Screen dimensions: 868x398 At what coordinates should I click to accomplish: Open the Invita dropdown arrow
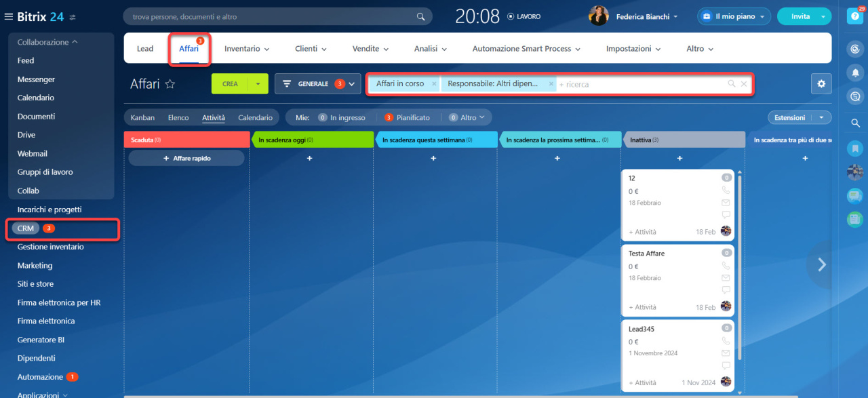[823, 16]
